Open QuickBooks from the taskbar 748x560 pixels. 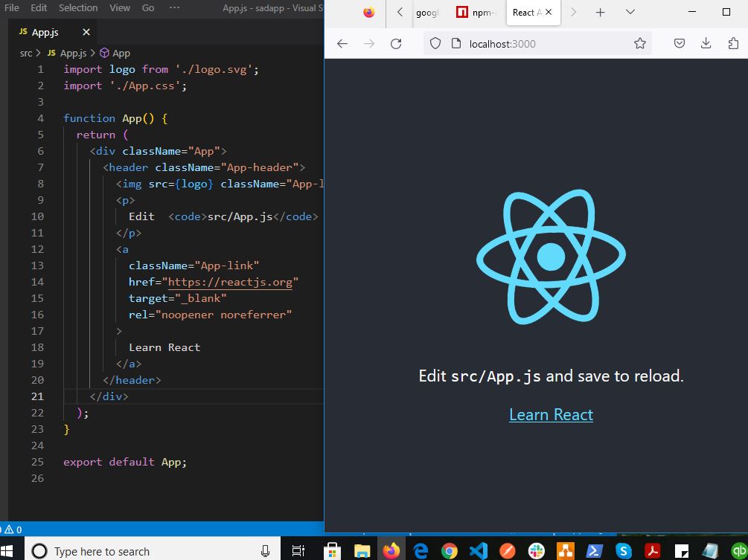tap(739, 550)
